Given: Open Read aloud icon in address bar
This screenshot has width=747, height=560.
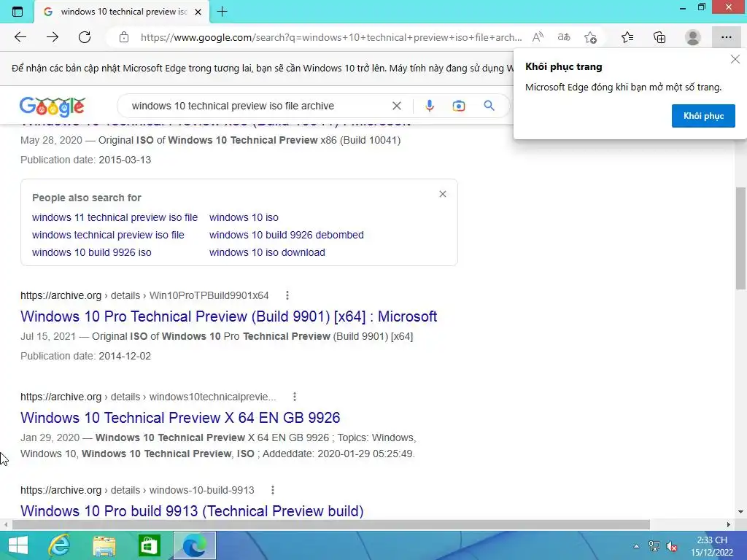Looking at the screenshot, I should click(538, 37).
